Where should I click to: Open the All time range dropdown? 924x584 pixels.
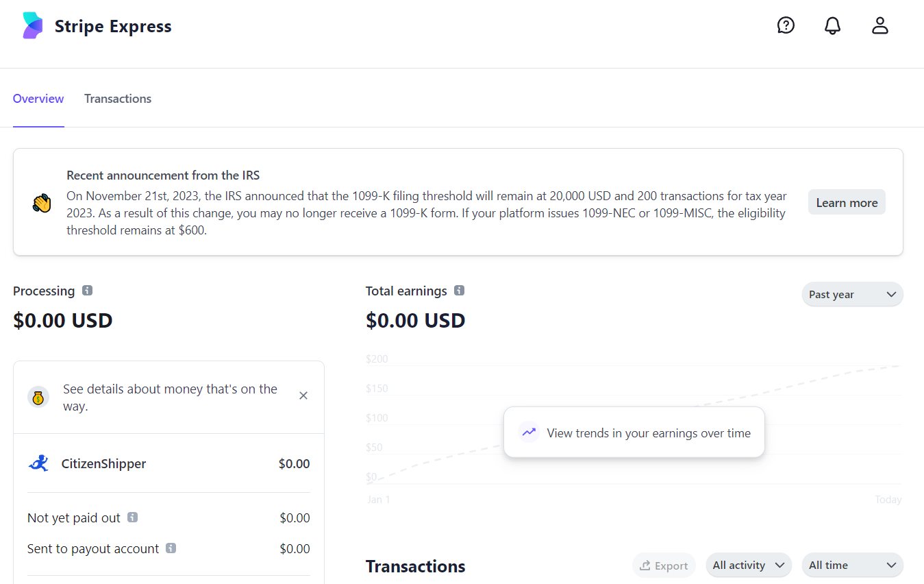coord(852,565)
